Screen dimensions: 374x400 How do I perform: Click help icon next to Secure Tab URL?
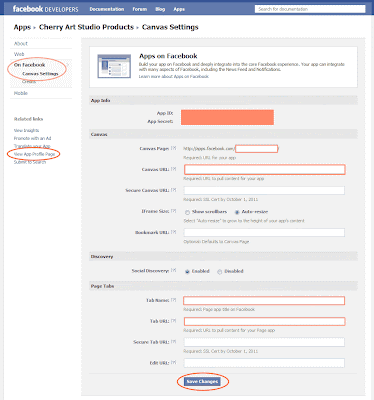[174, 342]
